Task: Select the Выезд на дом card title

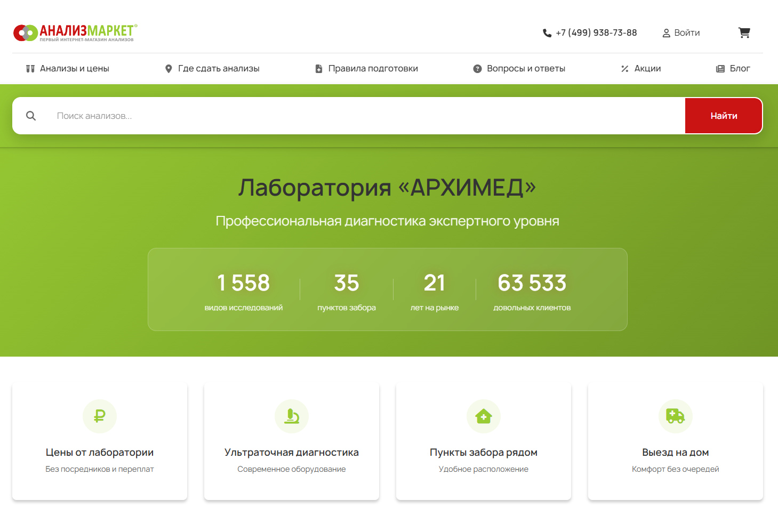Action: (x=676, y=453)
